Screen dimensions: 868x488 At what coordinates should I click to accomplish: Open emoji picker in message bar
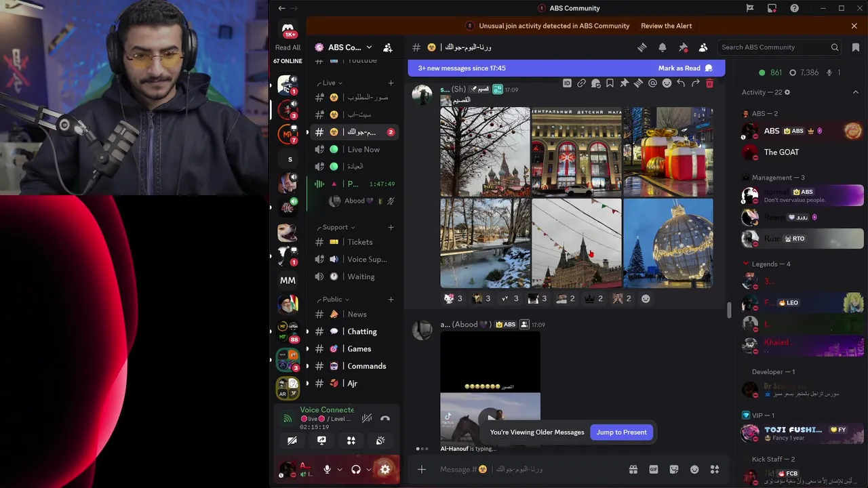tap(694, 469)
